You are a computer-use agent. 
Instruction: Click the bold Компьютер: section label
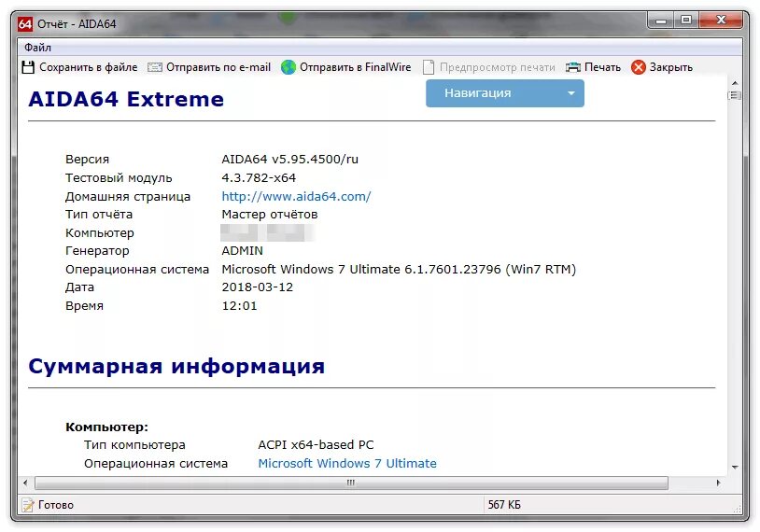pos(106,427)
